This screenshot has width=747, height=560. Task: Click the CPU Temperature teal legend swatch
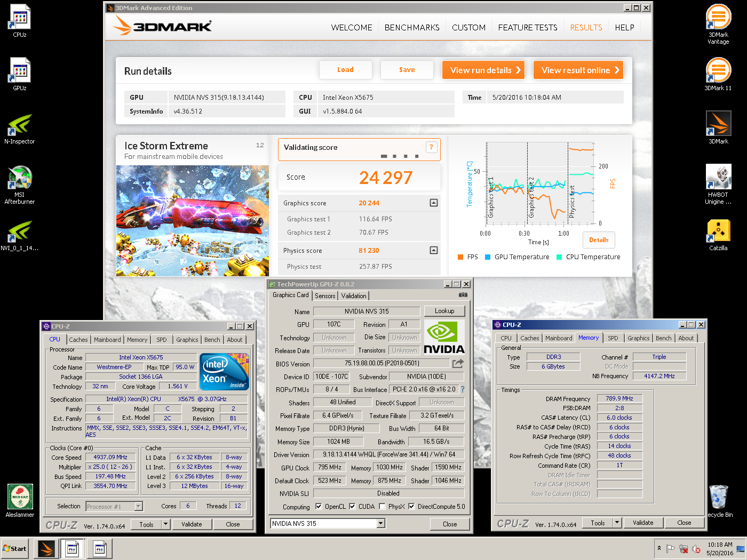559,257
